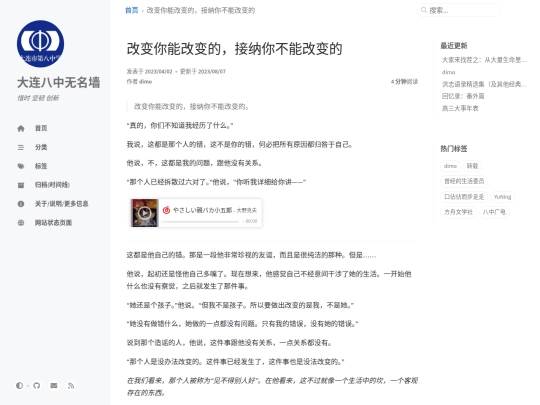Click the 4 分钟阅读 reading time
The image size is (540, 405).
pyautogui.click(x=404, y=82)
